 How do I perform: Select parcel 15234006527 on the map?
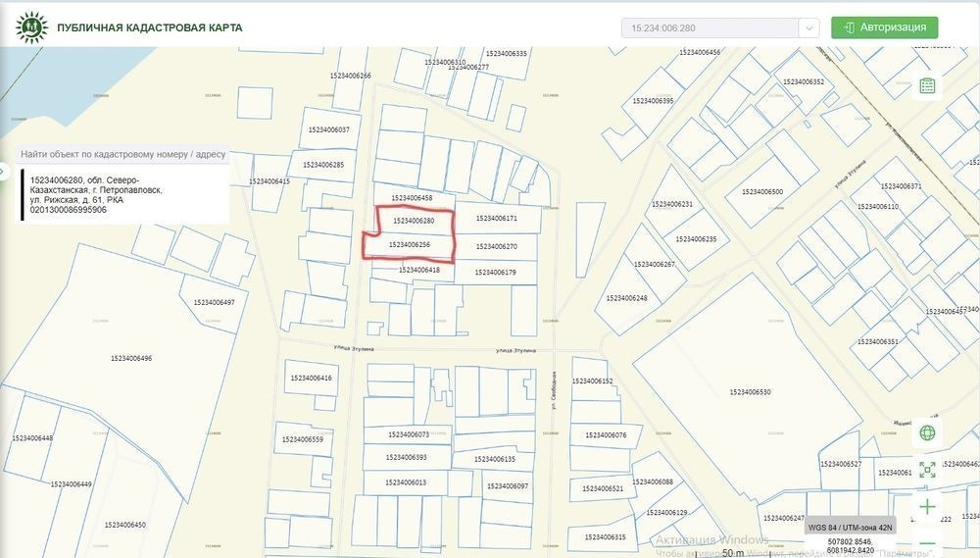click(x=841, y=464)
